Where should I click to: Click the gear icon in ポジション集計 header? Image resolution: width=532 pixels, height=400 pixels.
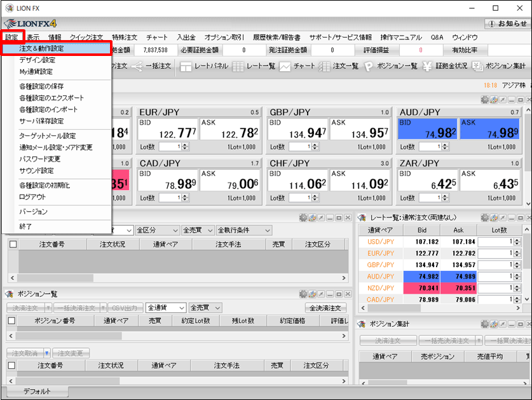[485, 324]
